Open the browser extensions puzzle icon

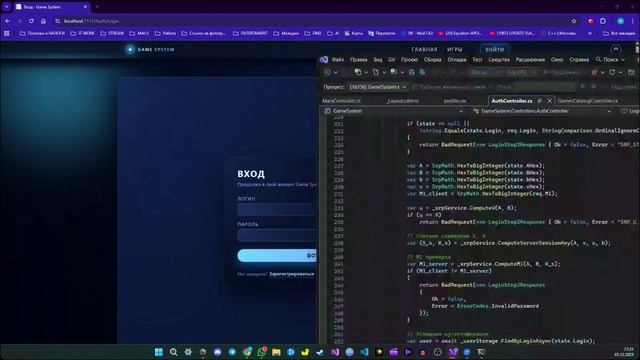(603, 21)
